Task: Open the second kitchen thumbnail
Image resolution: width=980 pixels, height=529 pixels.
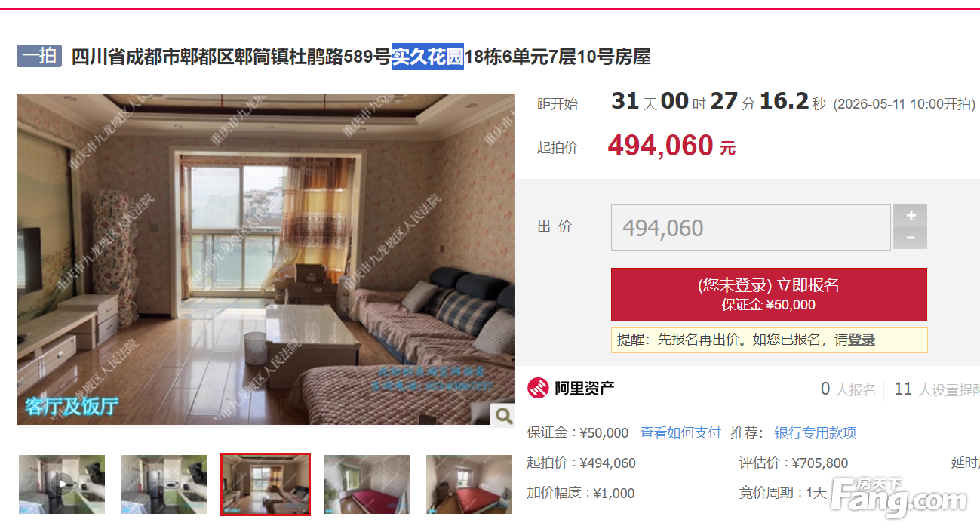Action: coord(164,484)
